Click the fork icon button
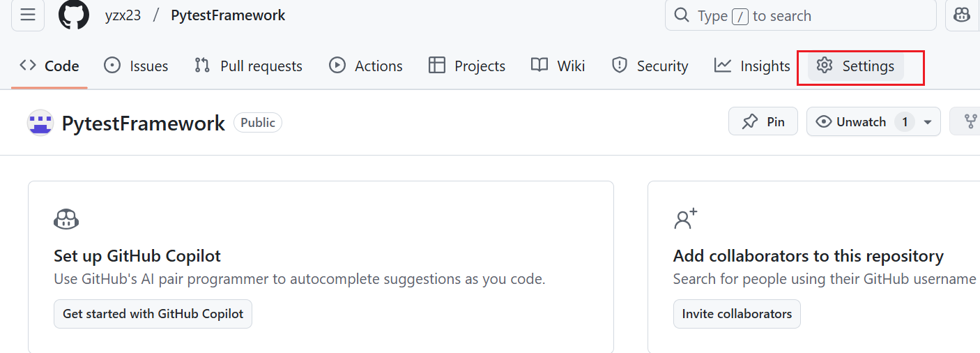The width and height of the screenshot is (980, 353). [969, 121]
